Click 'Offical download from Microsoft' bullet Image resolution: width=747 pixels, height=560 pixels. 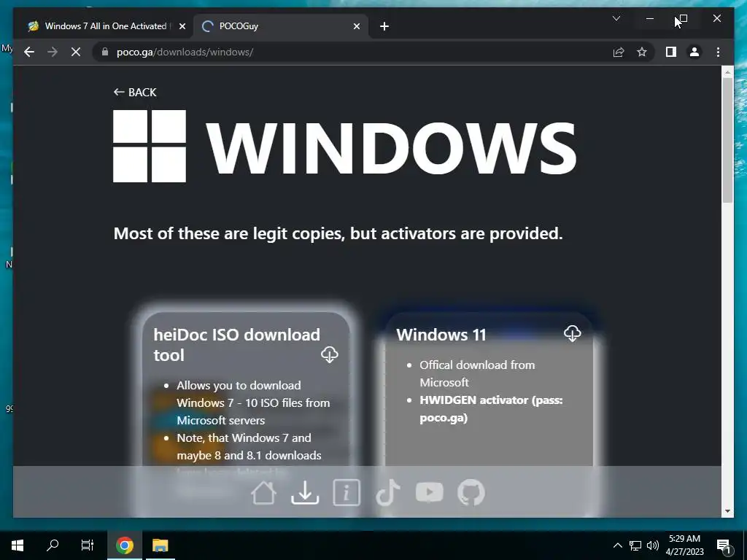(477, 374)
